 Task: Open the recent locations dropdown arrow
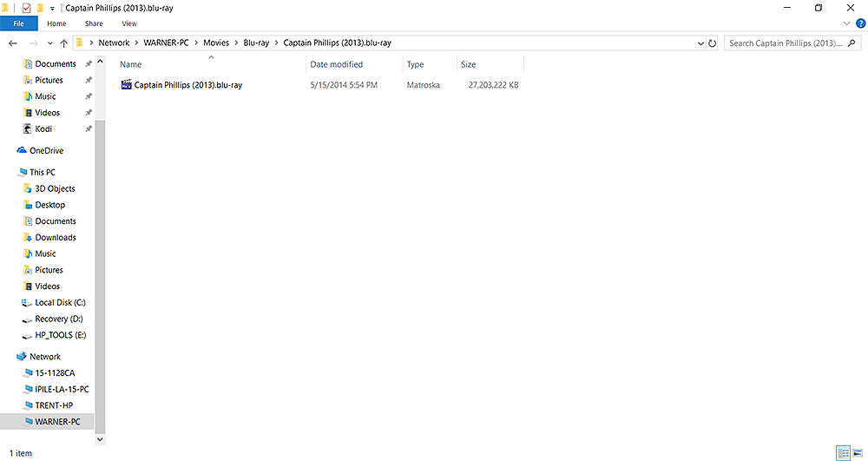pos(49,43)
